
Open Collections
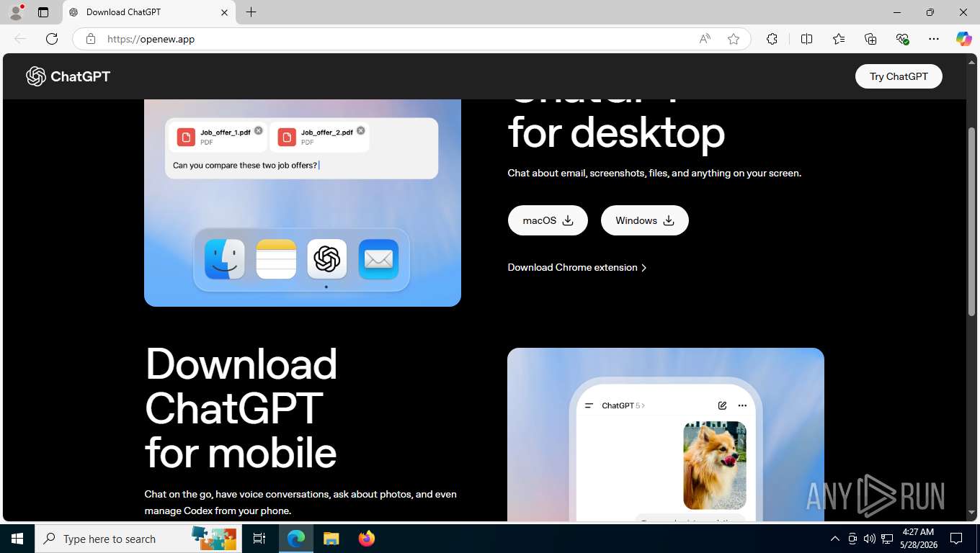870,39
